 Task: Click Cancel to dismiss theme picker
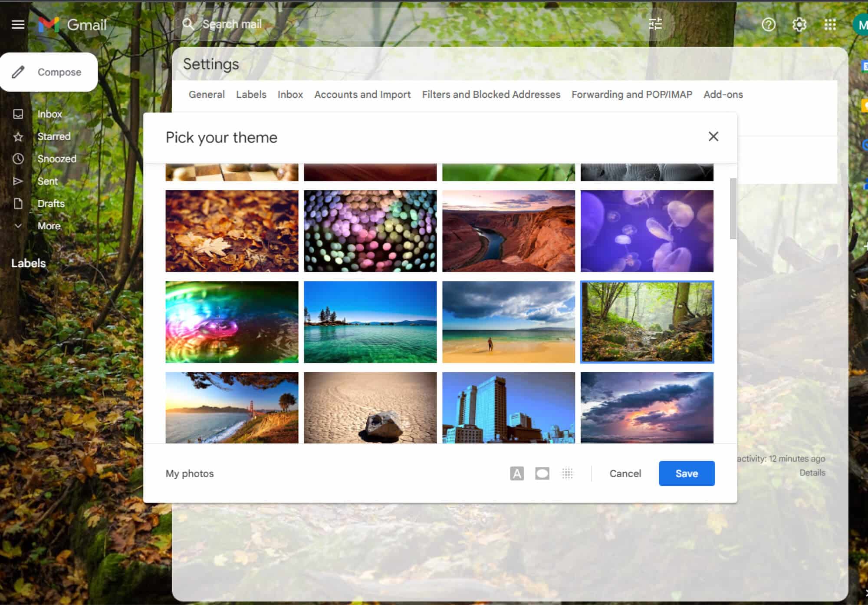pyautogui.click(x=625, y=474)
